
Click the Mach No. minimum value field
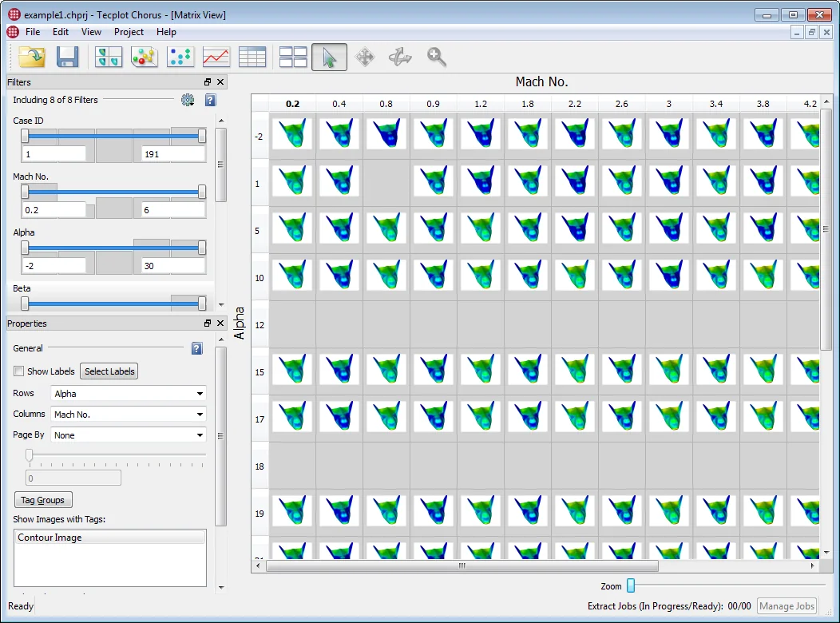[x=53, y=210]
